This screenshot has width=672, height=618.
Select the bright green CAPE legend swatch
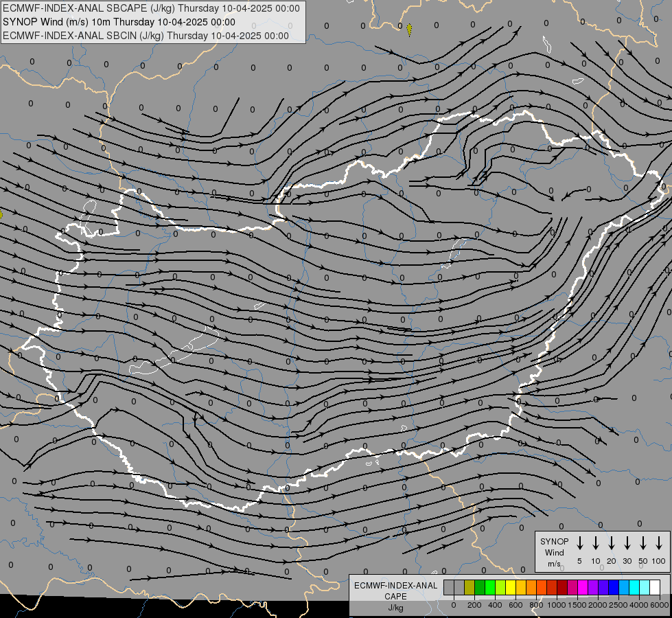click(490, 587)
